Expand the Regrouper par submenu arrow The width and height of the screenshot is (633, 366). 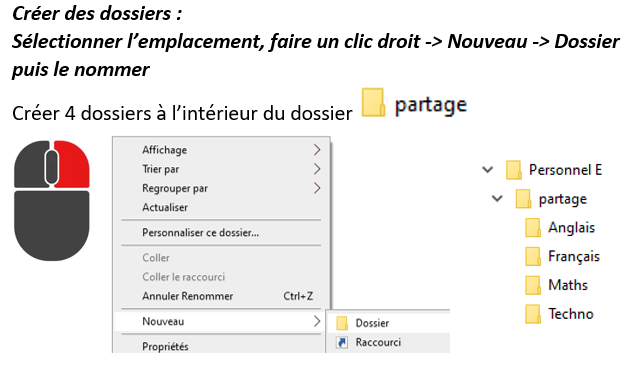tap(317, 188)
